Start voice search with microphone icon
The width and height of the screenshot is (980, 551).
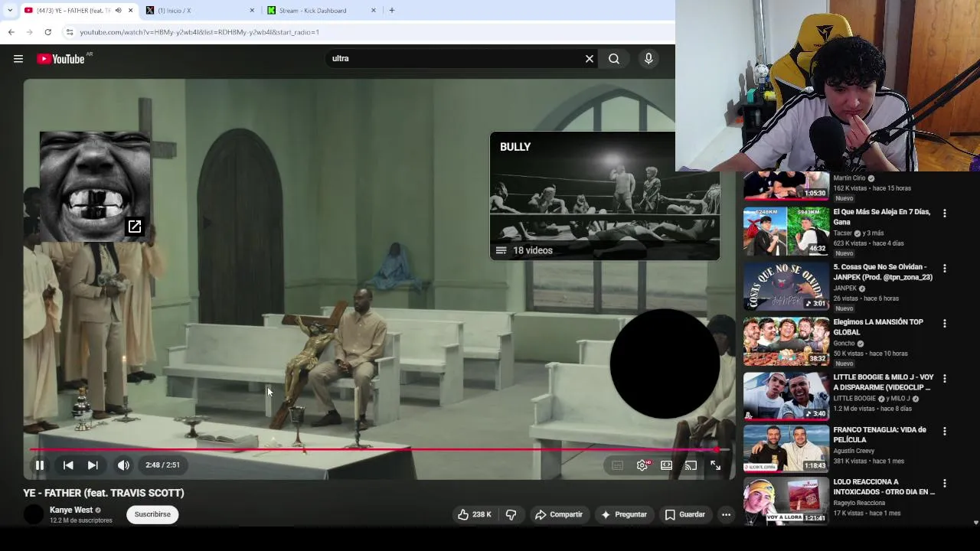click(x=648, y=58)
